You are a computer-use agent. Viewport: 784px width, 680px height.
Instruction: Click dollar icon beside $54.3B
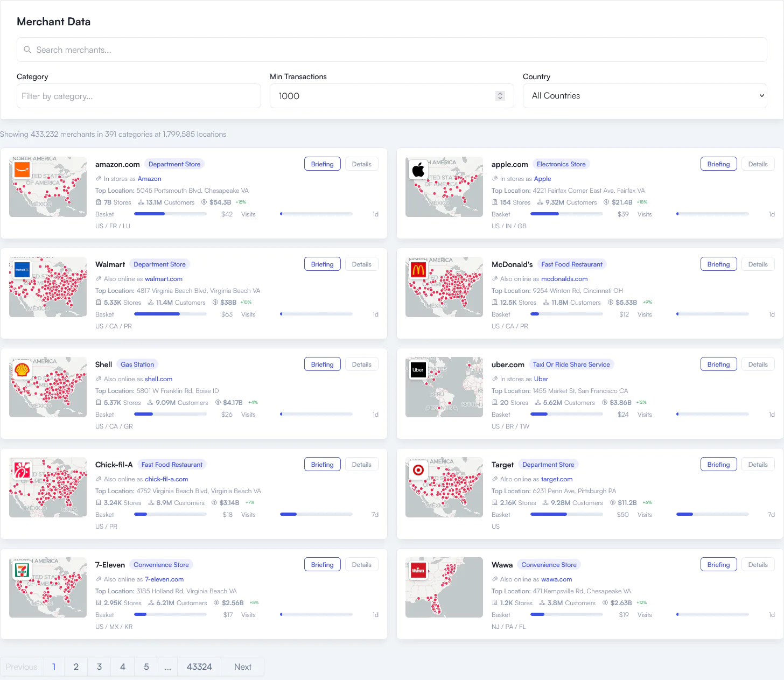coord(204,202)
